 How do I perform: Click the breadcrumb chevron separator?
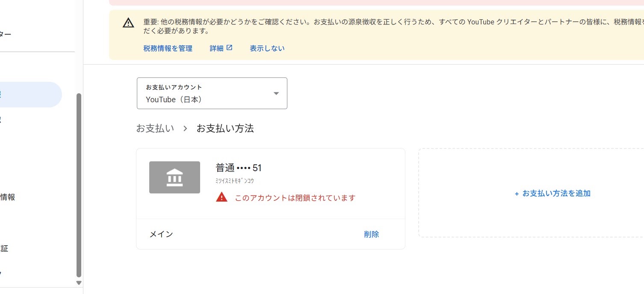(x=185, y=128)
